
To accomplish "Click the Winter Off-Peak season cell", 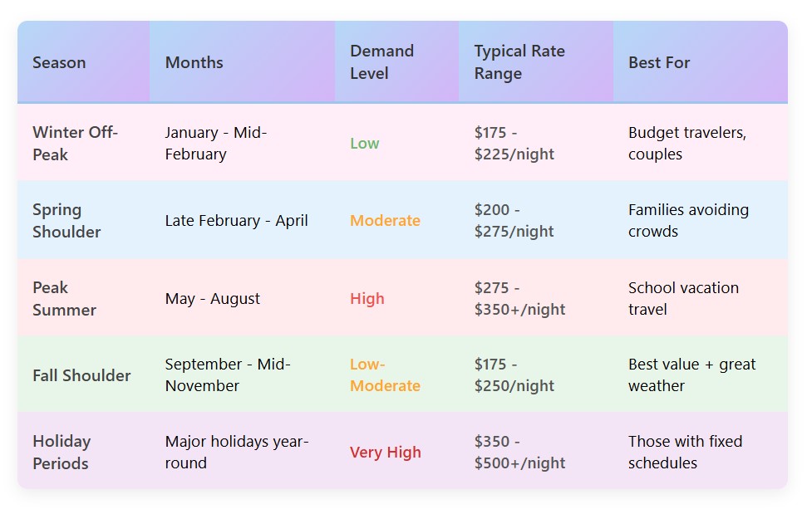I will (x=76, y=143).
